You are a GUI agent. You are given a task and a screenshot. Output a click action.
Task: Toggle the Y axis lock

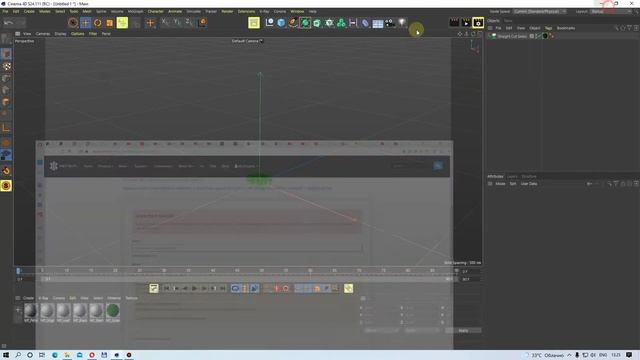tap(177, 22)
